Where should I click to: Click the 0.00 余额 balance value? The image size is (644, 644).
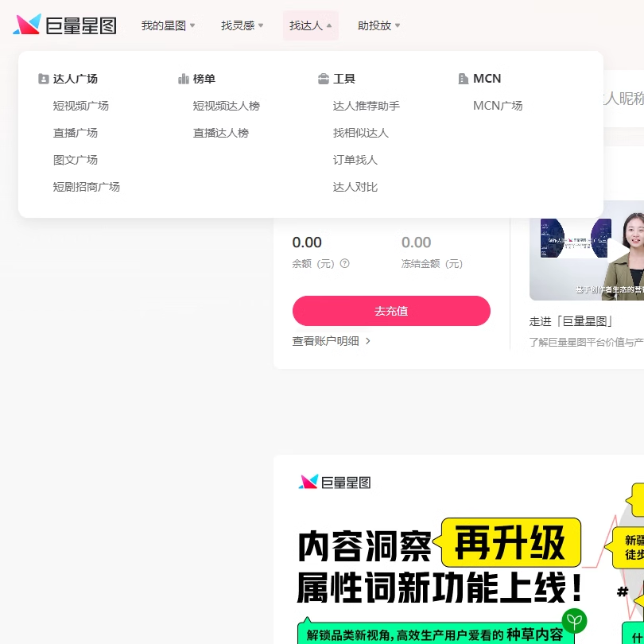[x=307, y=242]
